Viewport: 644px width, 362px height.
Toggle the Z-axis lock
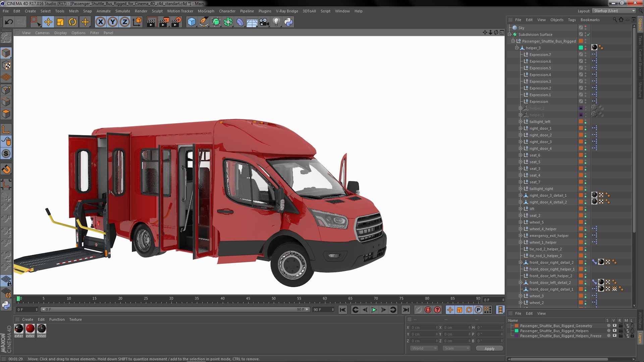pos(125,22)
